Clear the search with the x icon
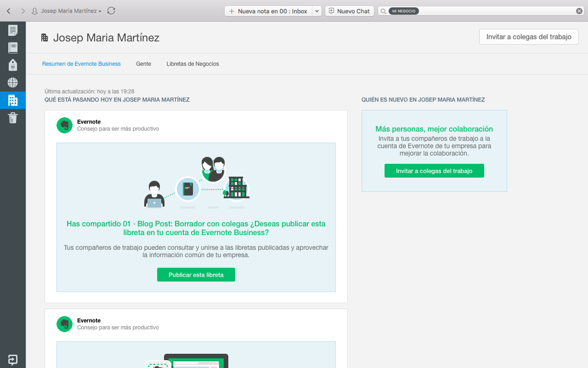The height and width of the screenshot is (368, 588). (x=579, y=10)
